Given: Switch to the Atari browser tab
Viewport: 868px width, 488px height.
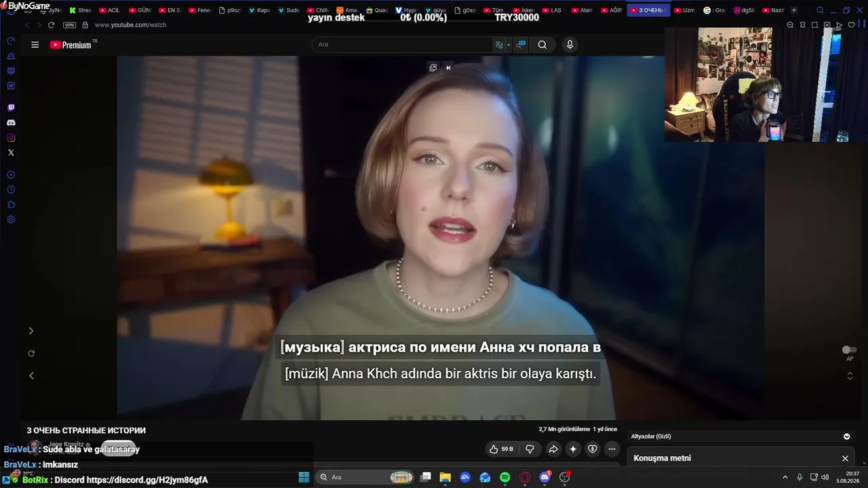Looking at the screenshot, I should (583, 10).
